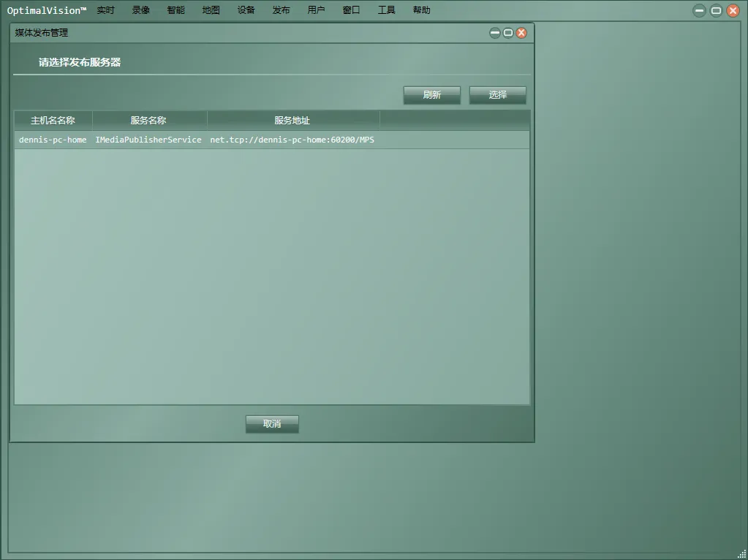Click the OptimalVision™ application title
The height and width of the screenshot is (560, 748).
(x=47, y=10)
